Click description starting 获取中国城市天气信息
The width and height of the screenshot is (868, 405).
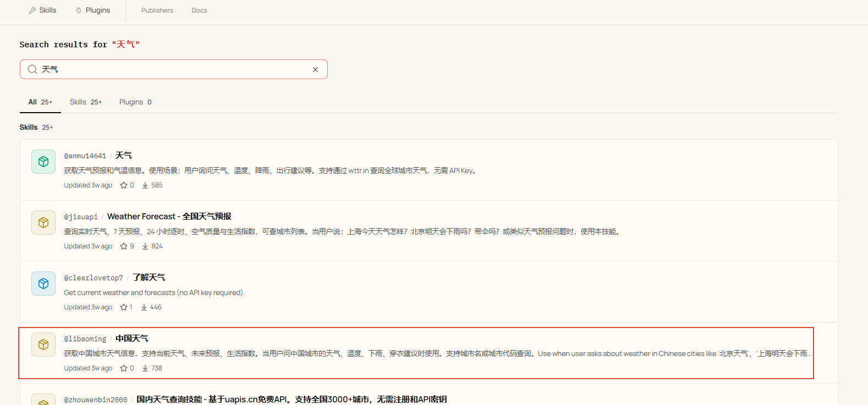tap(438, 354)
